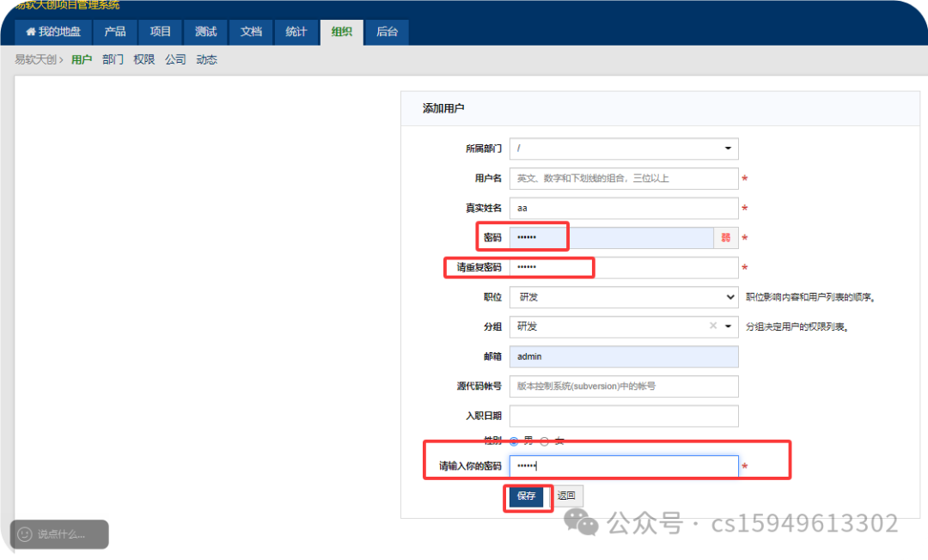
Task: Click the 密码 password field
Action: (x=612, y=238)
